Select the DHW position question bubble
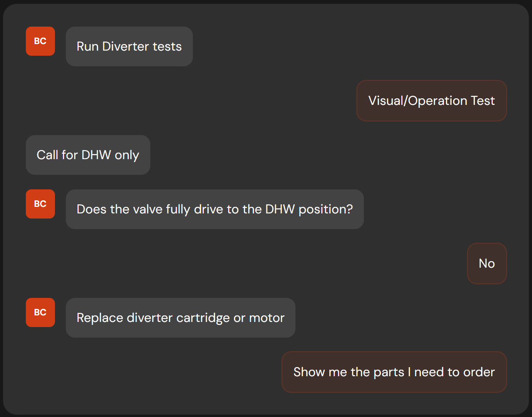Image resolution: width=532 pixels, height=417 pixels. click(215, 209)
